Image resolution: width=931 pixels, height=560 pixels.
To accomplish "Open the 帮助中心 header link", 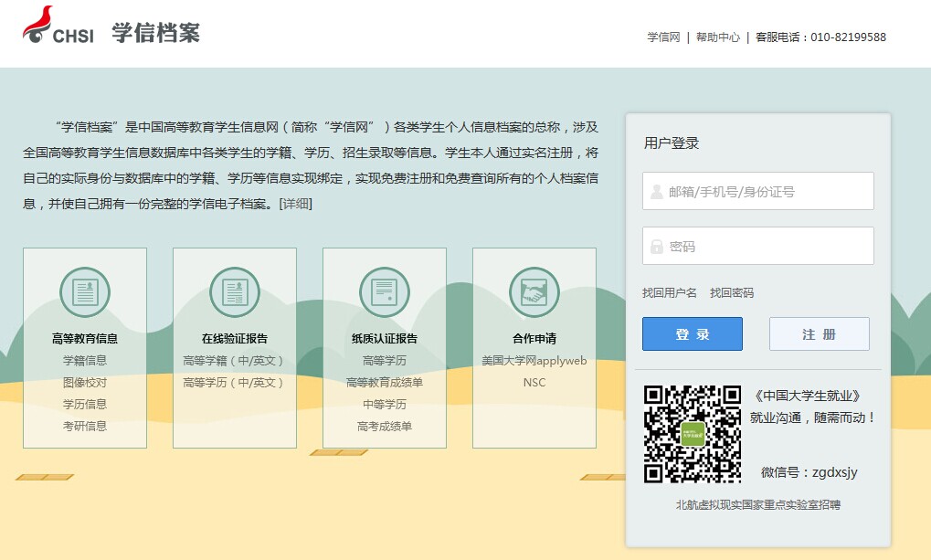I will [x=718, y=37].
